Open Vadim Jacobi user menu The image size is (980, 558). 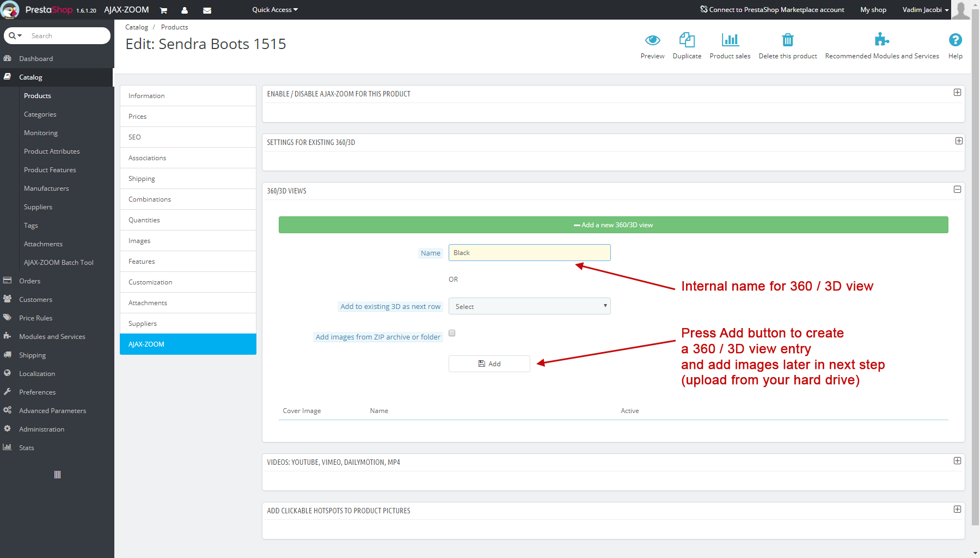925,10
